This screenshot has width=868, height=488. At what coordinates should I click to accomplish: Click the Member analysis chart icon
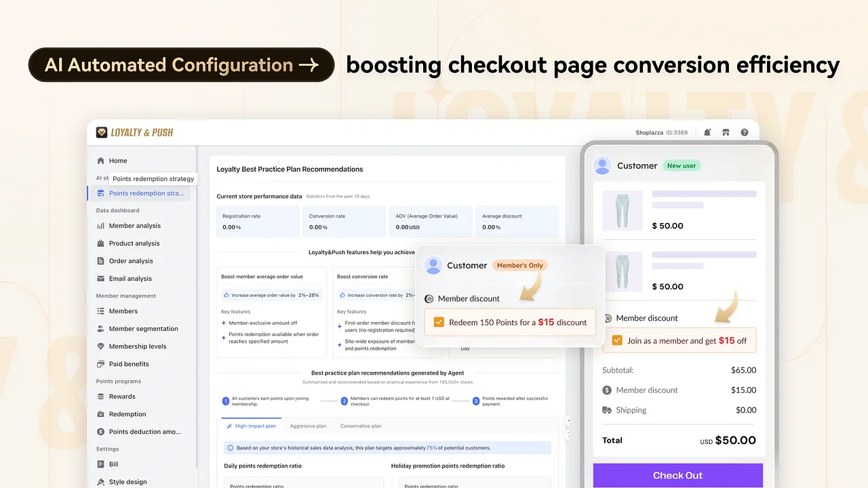click(x=101, y=226)
